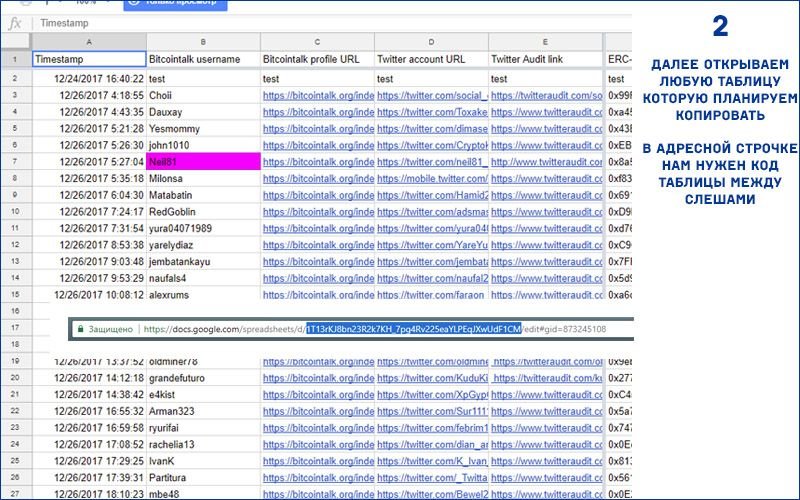Open Bitcointalk profile link in Choii row
Screen dimensions: 800x500
click(318, 95)
